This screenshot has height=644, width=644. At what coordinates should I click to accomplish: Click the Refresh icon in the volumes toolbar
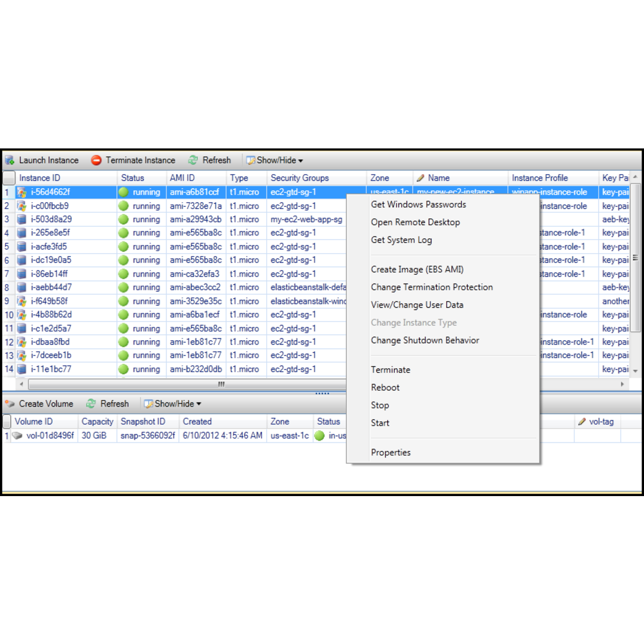[91, 404]
